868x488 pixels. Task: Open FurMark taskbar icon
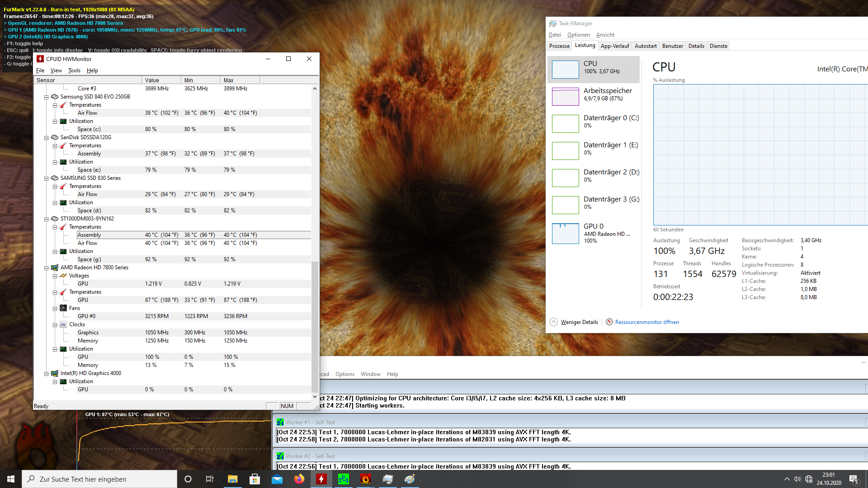366,479
